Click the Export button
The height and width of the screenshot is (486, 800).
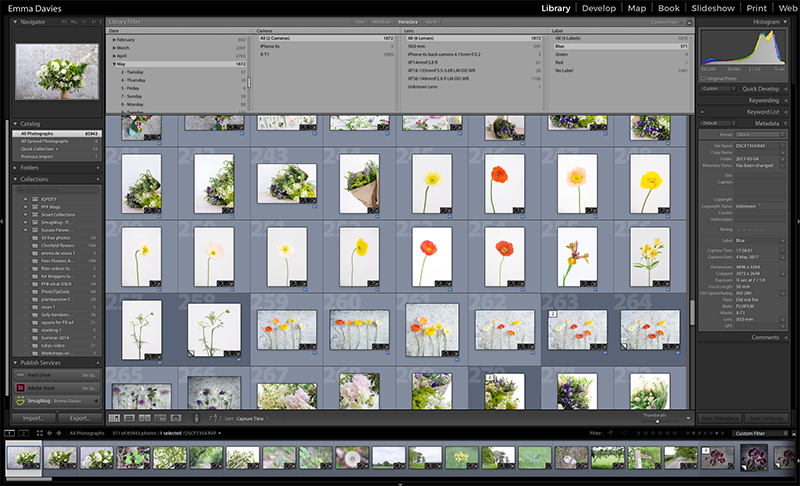tap(80, 418)
